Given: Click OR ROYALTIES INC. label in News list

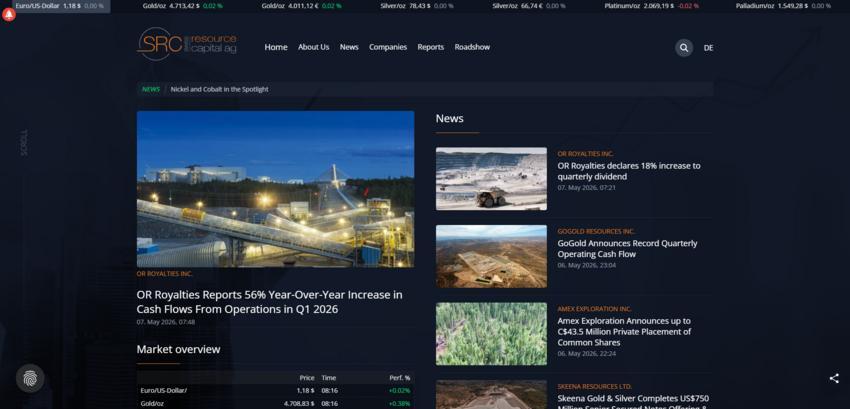Looking at the screenshot, I should pyautogui.click(x=585, y=154).
